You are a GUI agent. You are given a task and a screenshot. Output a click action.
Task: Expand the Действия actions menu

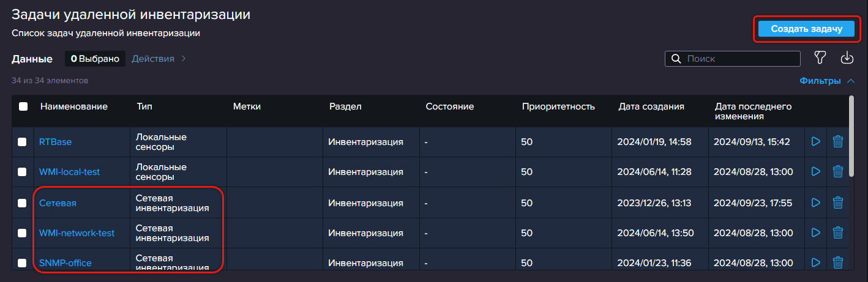click(159, 59)
